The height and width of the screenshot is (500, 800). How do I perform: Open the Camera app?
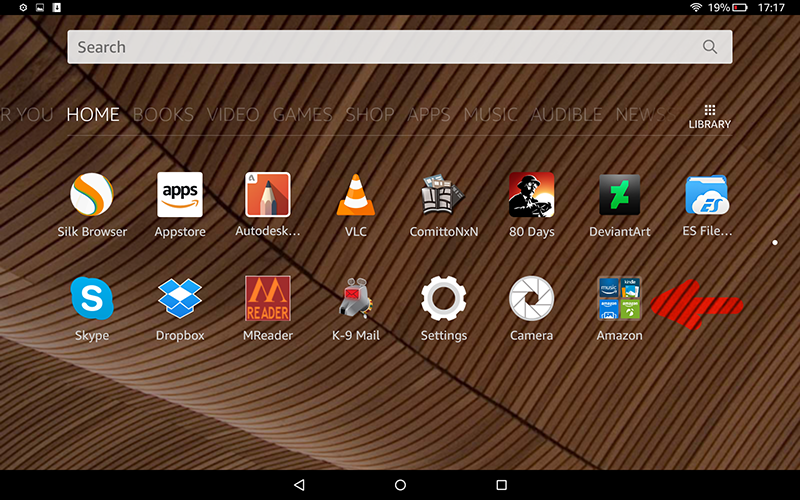[531, 299]
